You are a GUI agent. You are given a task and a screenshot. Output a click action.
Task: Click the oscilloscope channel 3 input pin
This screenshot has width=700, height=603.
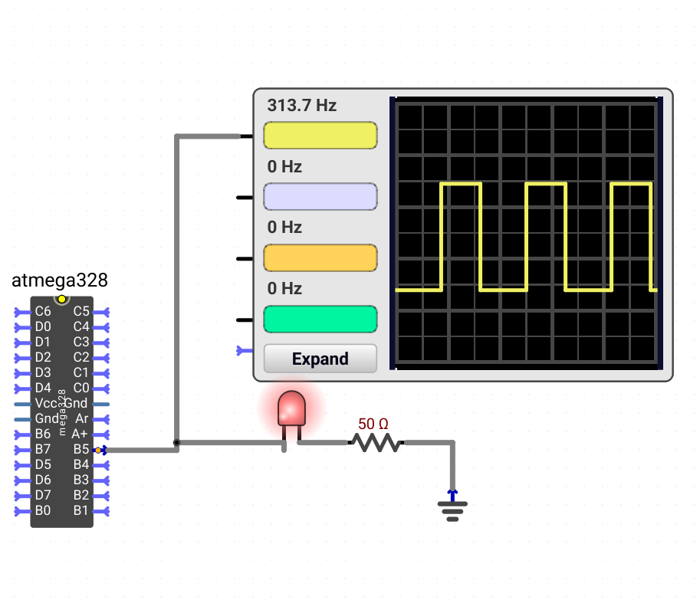[x=245, y=259]
